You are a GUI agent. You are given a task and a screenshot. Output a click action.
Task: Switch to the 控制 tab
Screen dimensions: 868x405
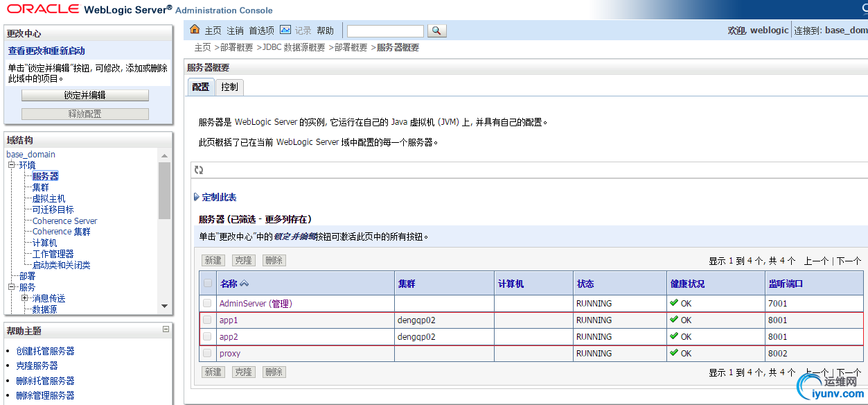pyautogui.click(x=229, y=87)
